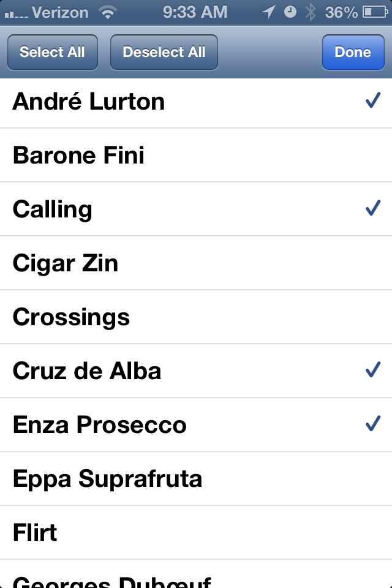
Task: Tap the Verizon signal strength bars
Action: point(16,15)
